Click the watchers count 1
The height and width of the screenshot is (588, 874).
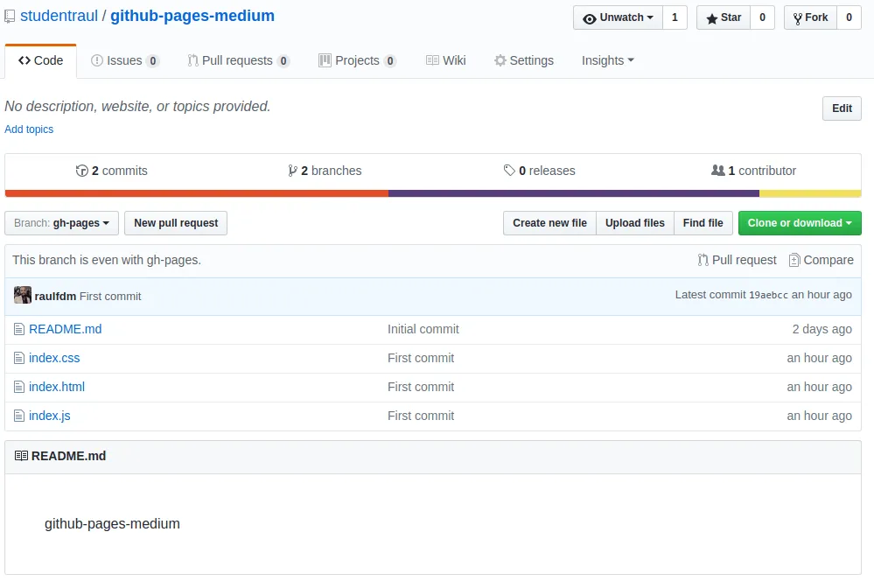[x=675, y=17]
